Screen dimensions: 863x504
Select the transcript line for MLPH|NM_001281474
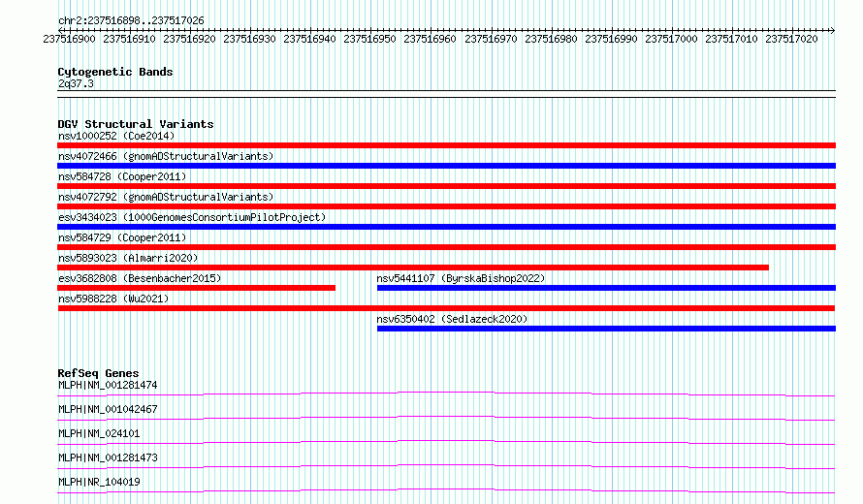point(446,394)
